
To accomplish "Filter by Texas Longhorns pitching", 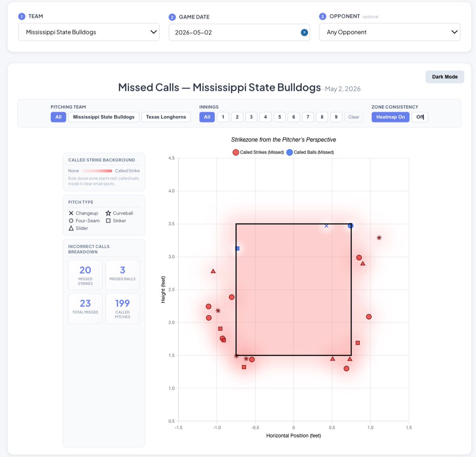I will [x=166, y=117].
